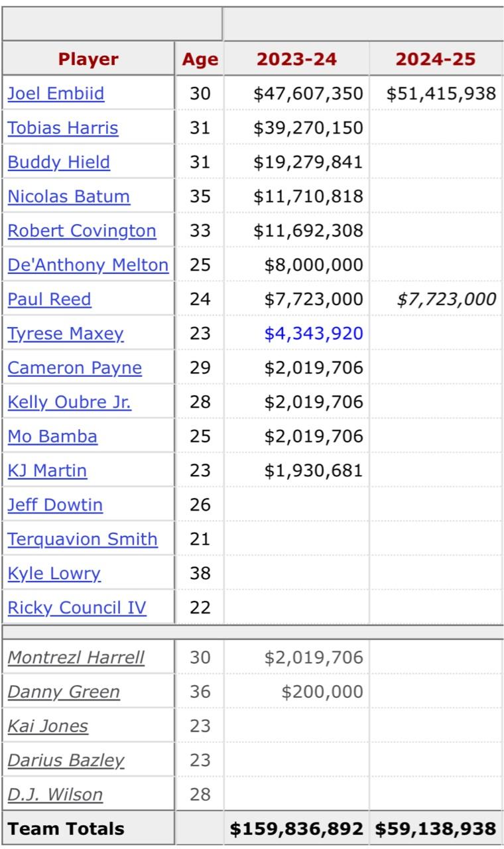Open Tyrese Maxey's player page

[x=66, y=333]
